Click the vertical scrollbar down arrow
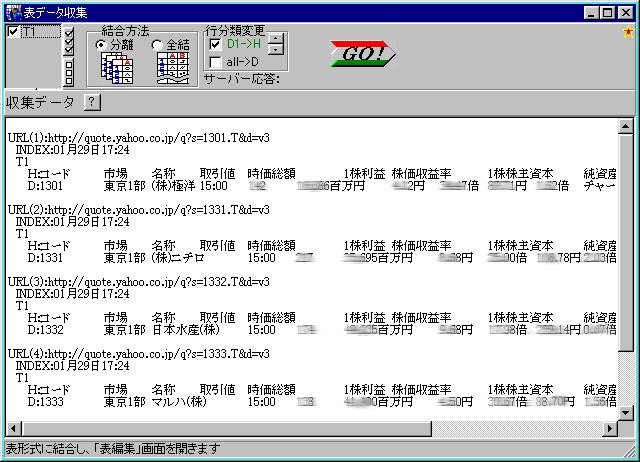 pyautogui.click(x=626, y=413)
